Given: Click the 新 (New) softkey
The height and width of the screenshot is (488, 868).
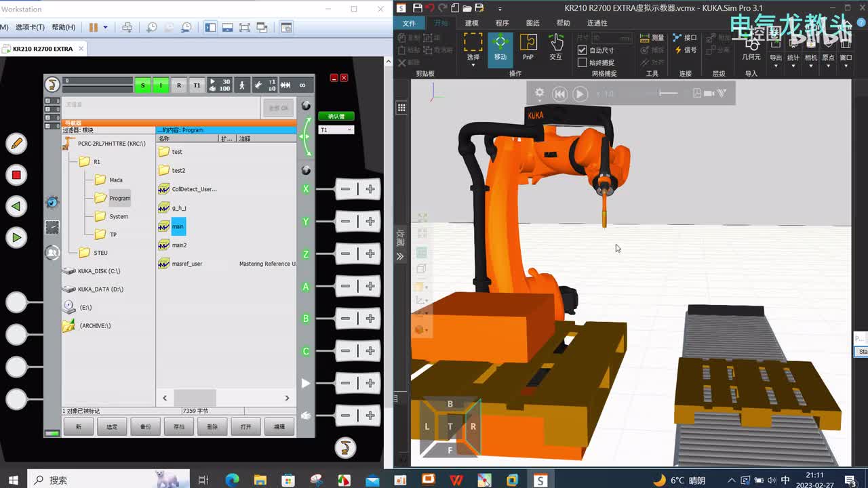Looking at the screenshot, I should tap(79, 426).
